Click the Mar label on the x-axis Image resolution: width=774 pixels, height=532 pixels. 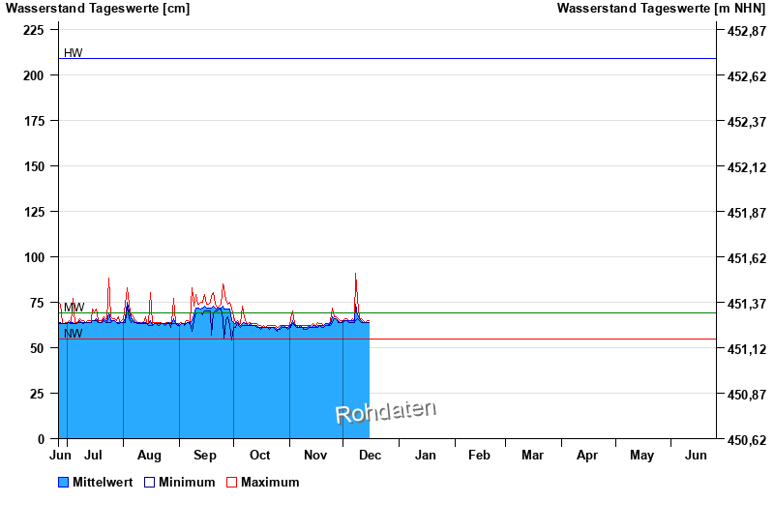click(x=532, y=455)
